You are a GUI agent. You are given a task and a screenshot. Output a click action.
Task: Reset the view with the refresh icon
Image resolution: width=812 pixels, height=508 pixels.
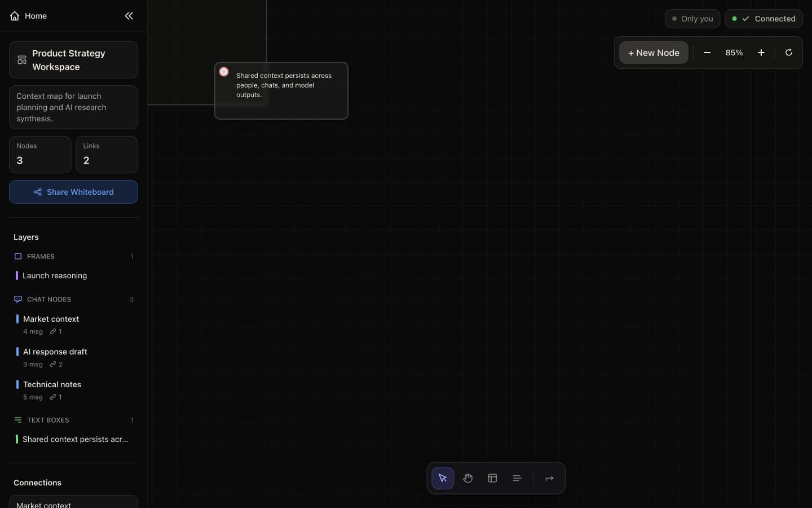coord(789,52)
